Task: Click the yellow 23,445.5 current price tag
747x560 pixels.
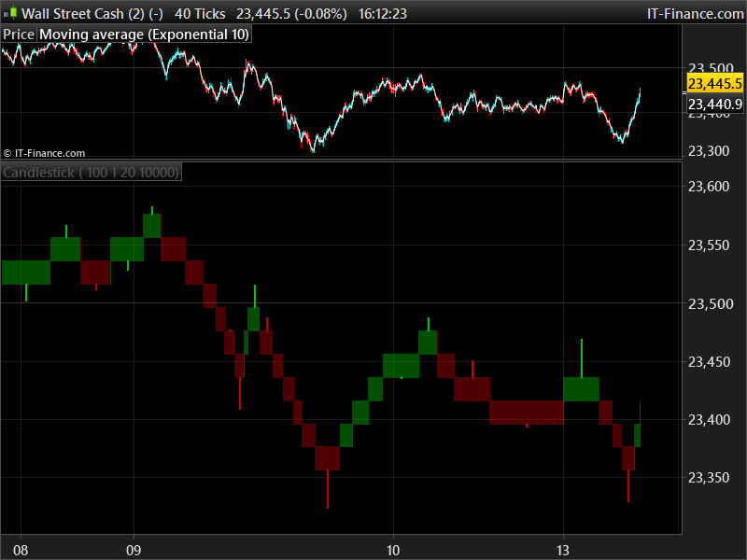Action: 715,84
